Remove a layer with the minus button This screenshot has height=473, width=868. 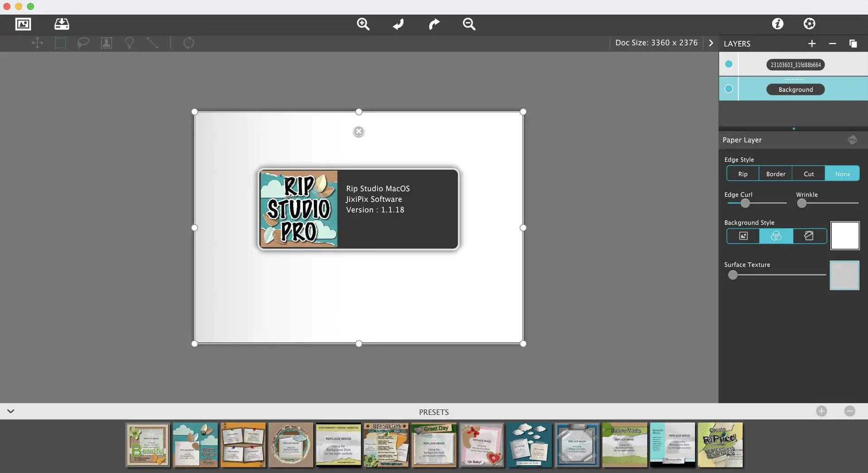tap(832, 43)
